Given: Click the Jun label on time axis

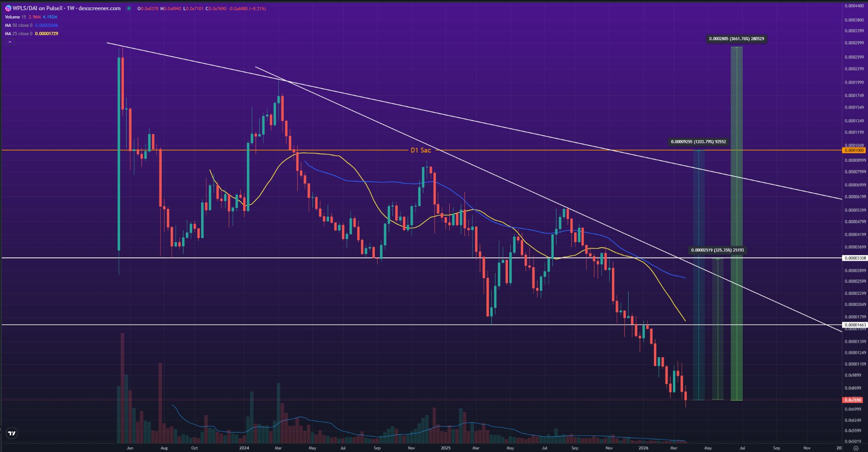Looking at the screenshot, I should [130, 448].
